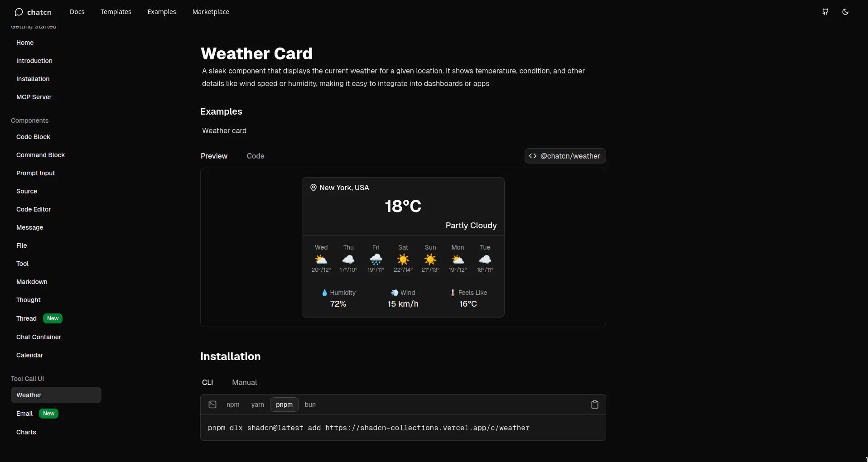Open Introduction in sidebar

tap(34, 61)
